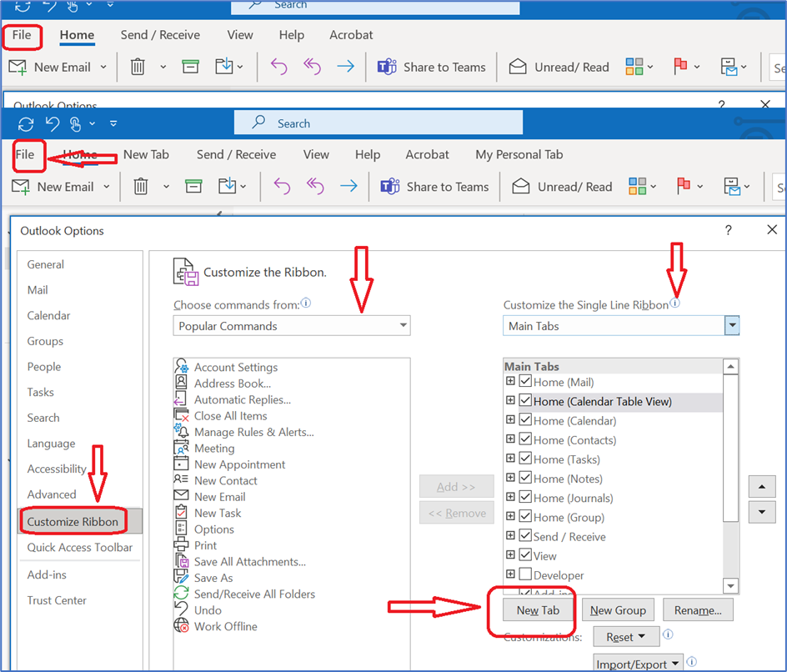
Task: Click Reply All arrow in window with My Personal Tab
Action: click(x=315, y=186)
